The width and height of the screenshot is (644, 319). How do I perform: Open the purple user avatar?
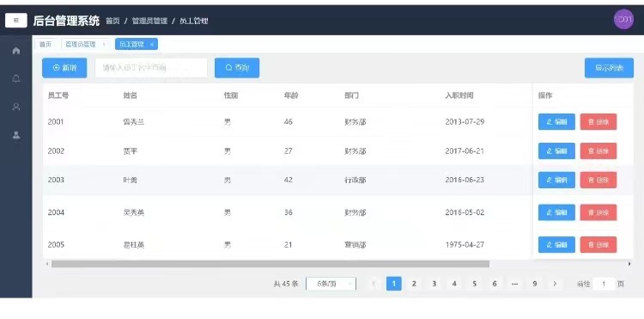pyautogui.click(x=623, y=19)
